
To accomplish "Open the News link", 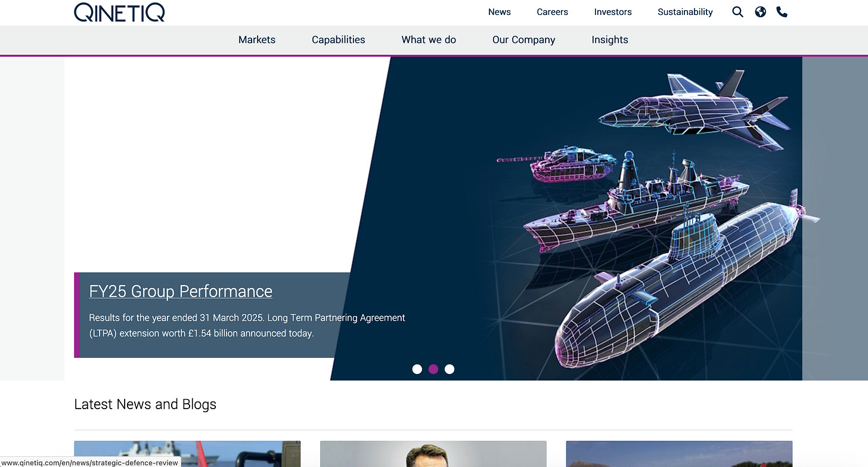I will [500, 12].
